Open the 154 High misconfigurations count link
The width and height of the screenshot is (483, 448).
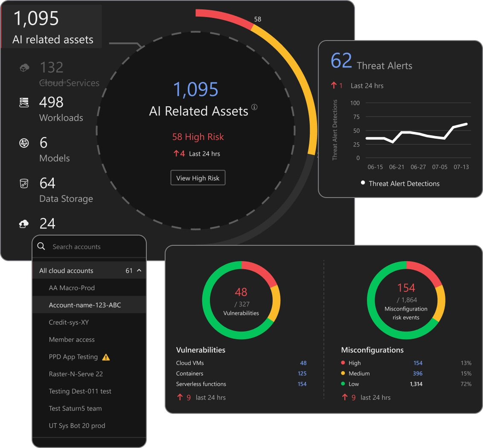click(418, 363)
